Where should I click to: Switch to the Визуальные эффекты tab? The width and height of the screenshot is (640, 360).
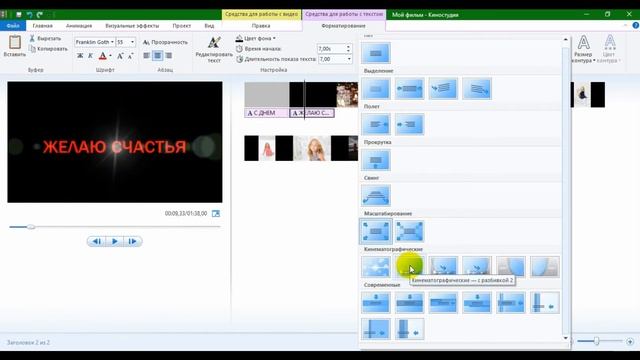coord(132,26)
